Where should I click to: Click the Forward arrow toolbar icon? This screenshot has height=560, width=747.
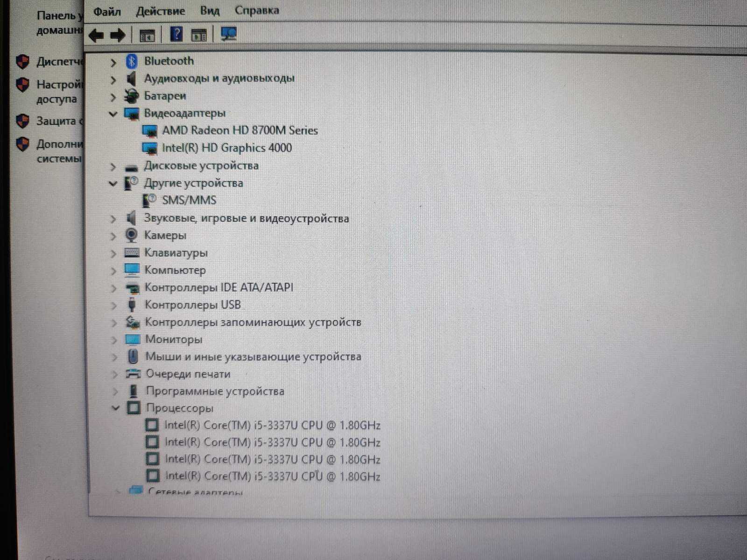tap(118, 35)
